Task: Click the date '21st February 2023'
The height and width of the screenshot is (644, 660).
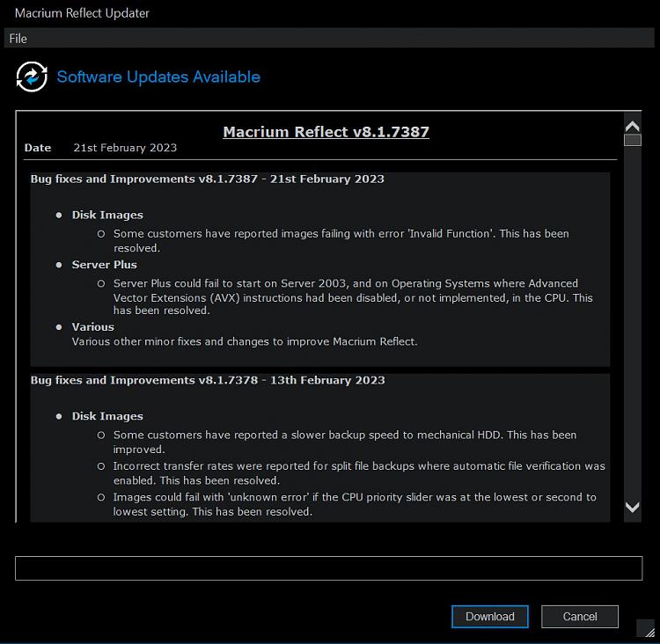Action: [125, 148]
